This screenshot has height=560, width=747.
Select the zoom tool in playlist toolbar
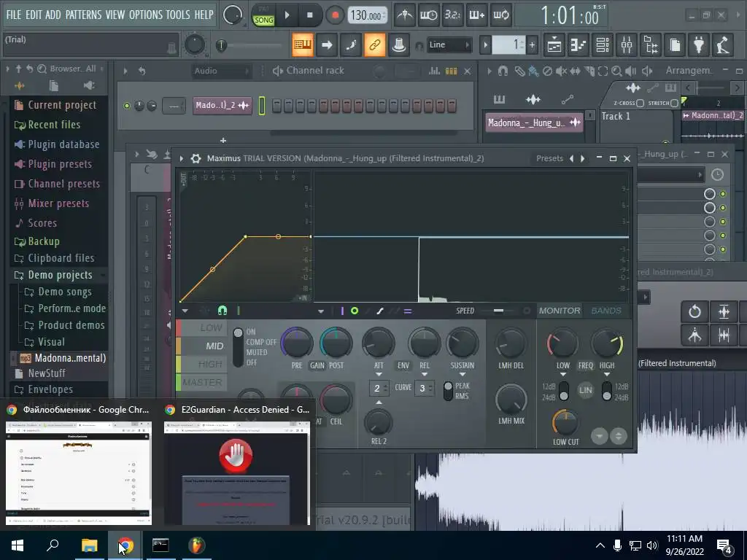coord(616,71)
